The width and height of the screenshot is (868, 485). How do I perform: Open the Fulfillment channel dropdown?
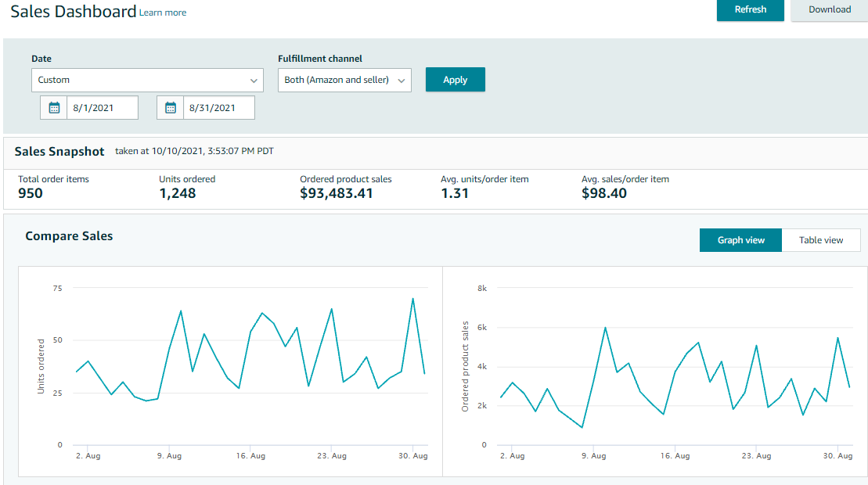pyautogui.click(x=344, y=80)
